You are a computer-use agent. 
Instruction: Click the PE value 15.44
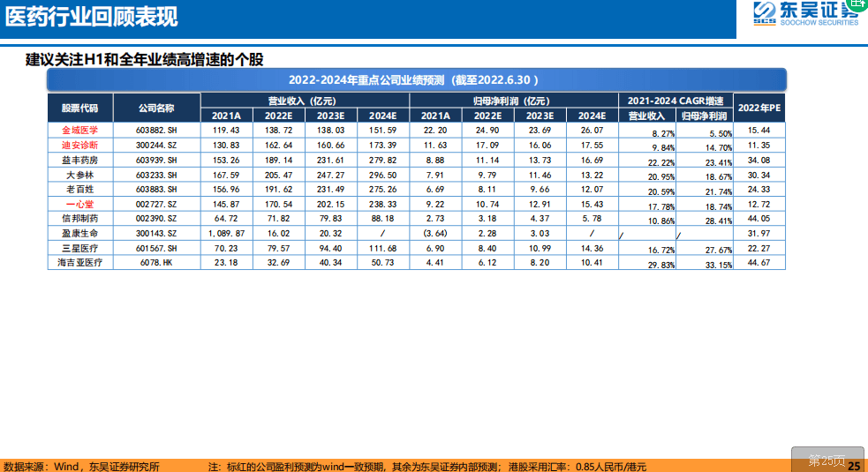759,131
